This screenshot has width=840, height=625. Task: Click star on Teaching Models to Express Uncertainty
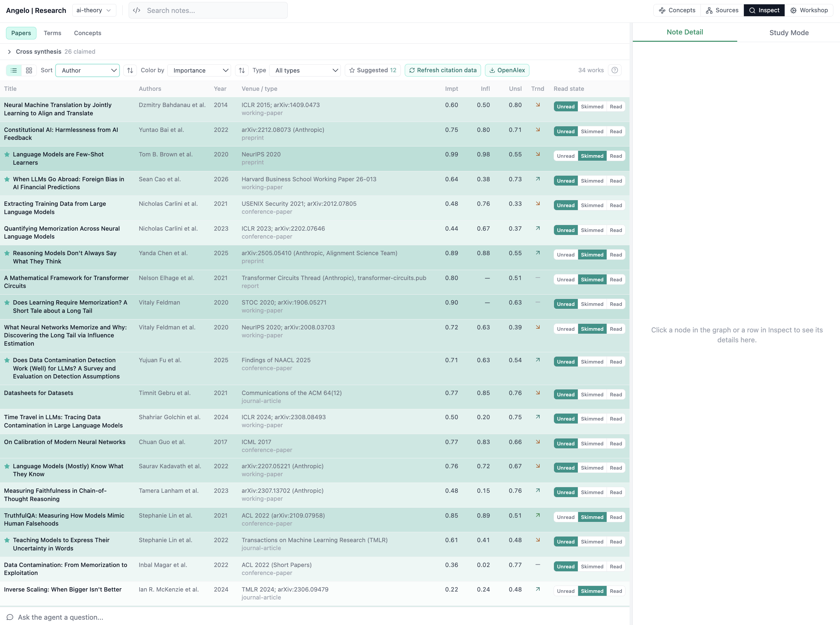tap(7, 540)
